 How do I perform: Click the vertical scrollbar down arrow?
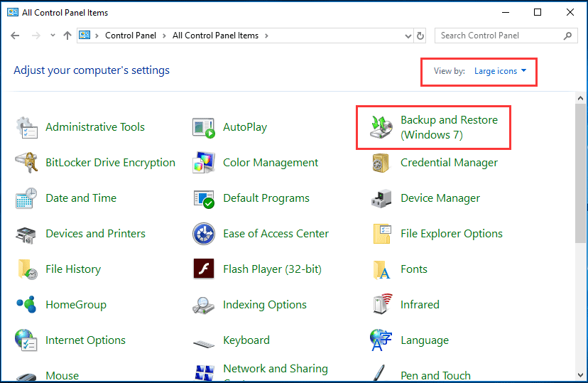pyautogui.click(x=581, y=377)
